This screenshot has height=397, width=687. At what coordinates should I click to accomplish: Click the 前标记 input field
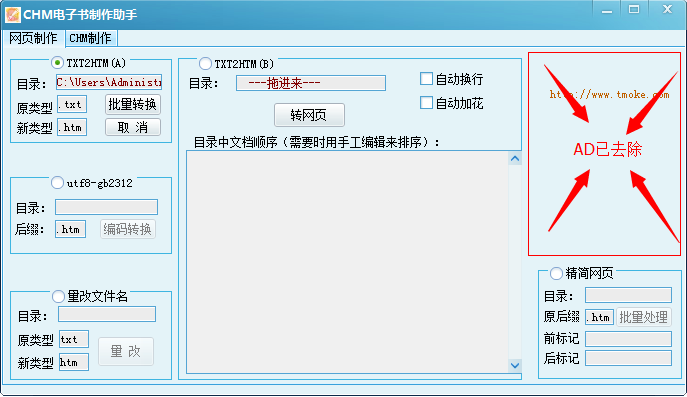coord(628,339)
